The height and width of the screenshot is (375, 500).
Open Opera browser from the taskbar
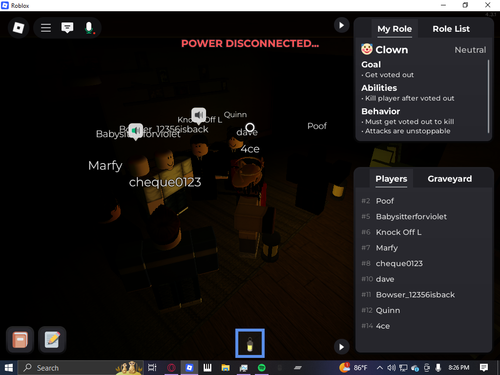(x=171, y=368)
